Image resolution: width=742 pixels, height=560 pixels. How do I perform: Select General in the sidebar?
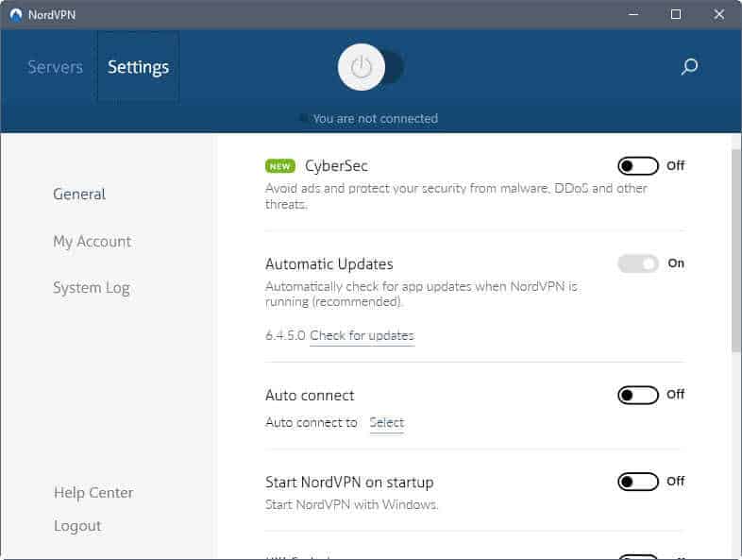[x=79, y=195]
